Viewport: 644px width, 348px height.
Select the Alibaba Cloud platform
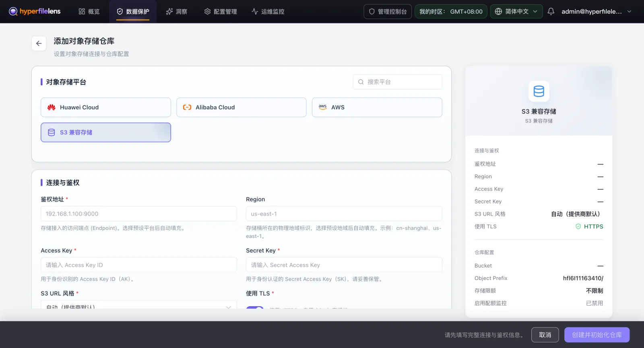coord(242,107)
